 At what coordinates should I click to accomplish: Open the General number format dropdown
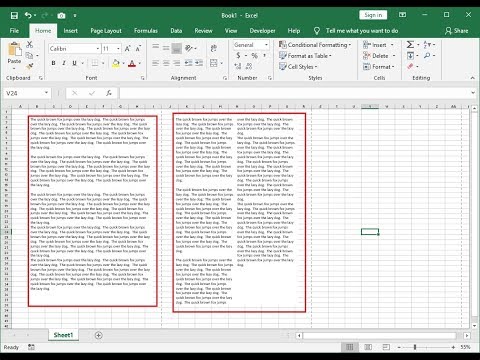pyautogui.click(x=266, y=45)
